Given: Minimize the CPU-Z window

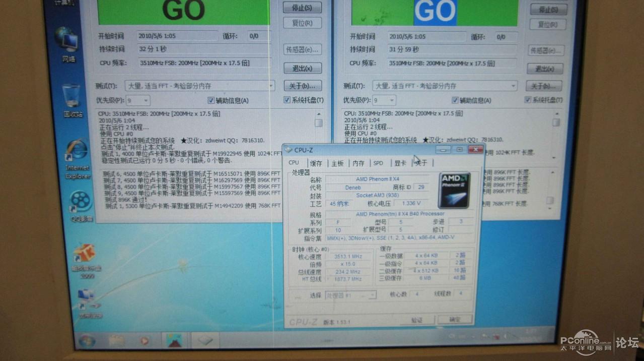Looking at the screenshot, I should [x=443, y=149].
